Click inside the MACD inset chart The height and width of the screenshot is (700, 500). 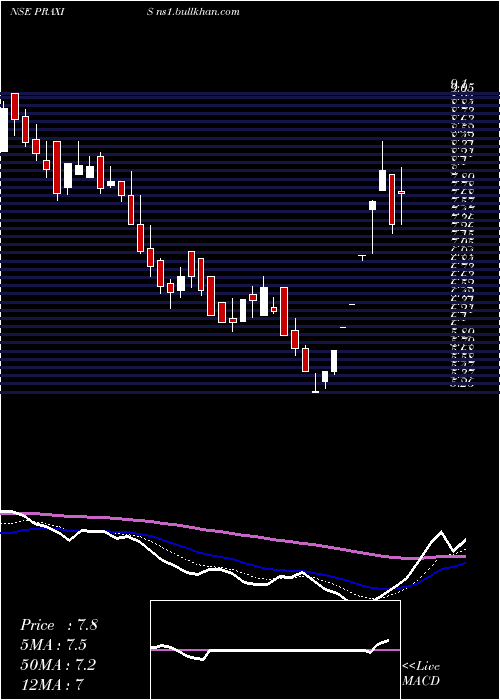coord(275,650)
